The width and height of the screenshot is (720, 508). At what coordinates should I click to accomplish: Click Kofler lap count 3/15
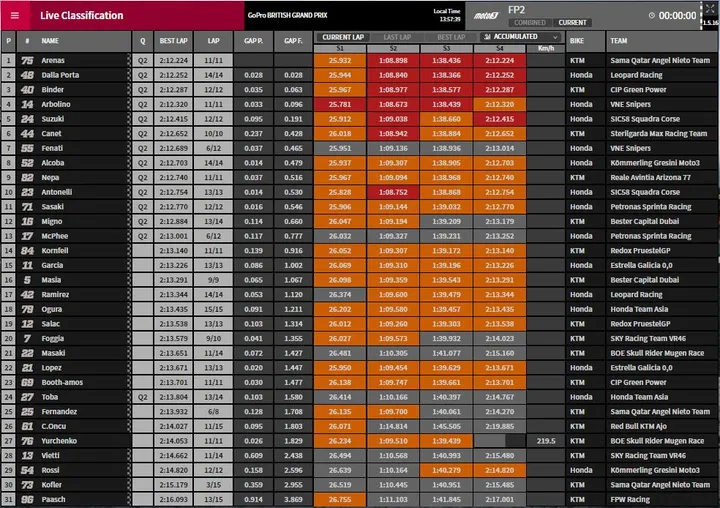point(214,485)
